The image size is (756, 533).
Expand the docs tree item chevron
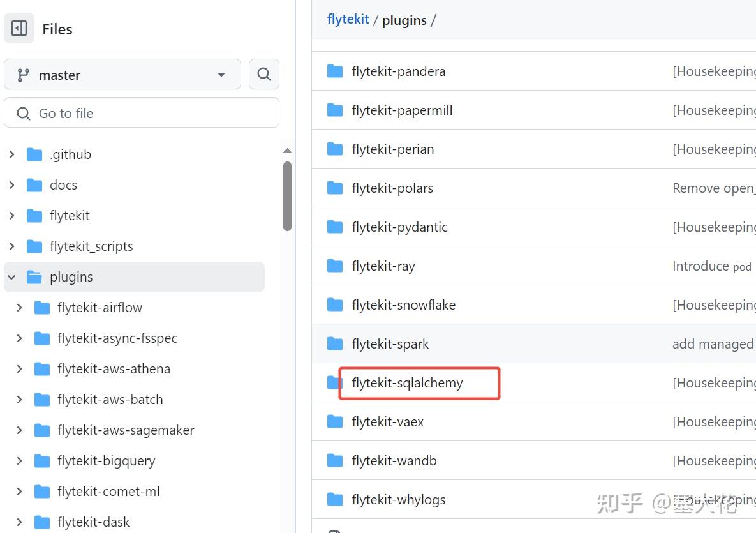[11, 184]
